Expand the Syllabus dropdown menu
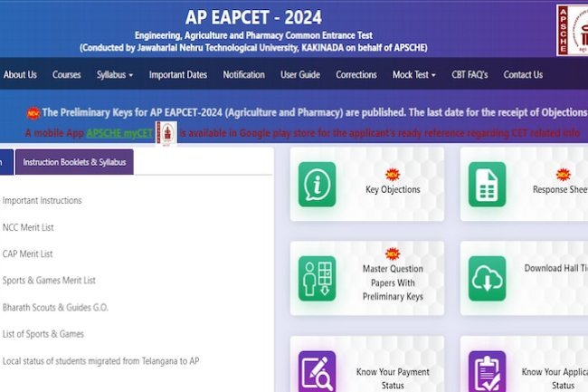This screenshot has width=588, height=392. pos(115,74)
